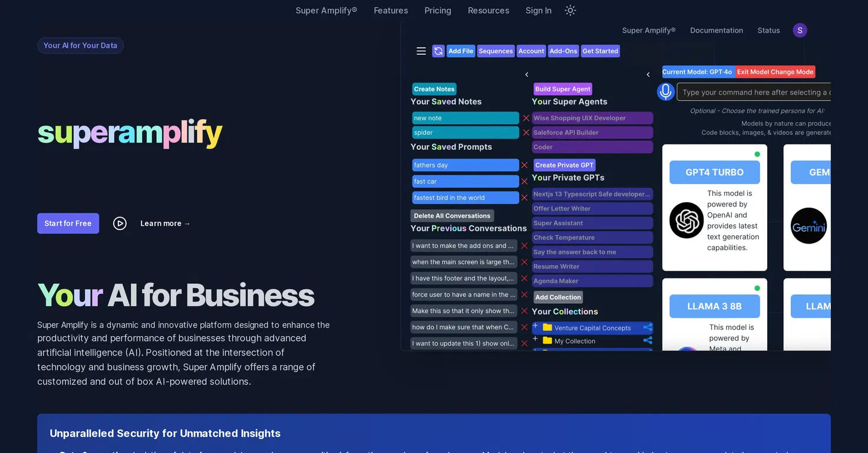868x453 pixels.
Task: Delete the 'fathers day' prompt X icon
Action: coord(524,165)
